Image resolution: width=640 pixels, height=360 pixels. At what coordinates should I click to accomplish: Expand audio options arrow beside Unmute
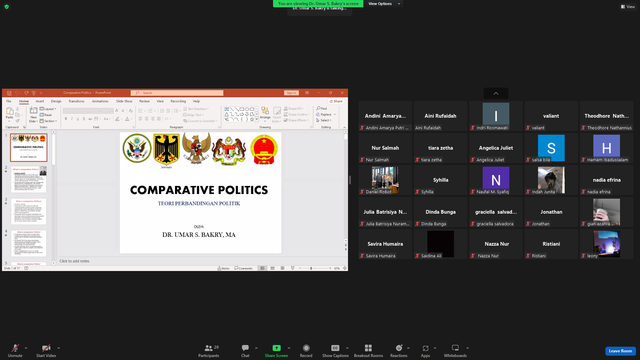(x=26, y=348)
